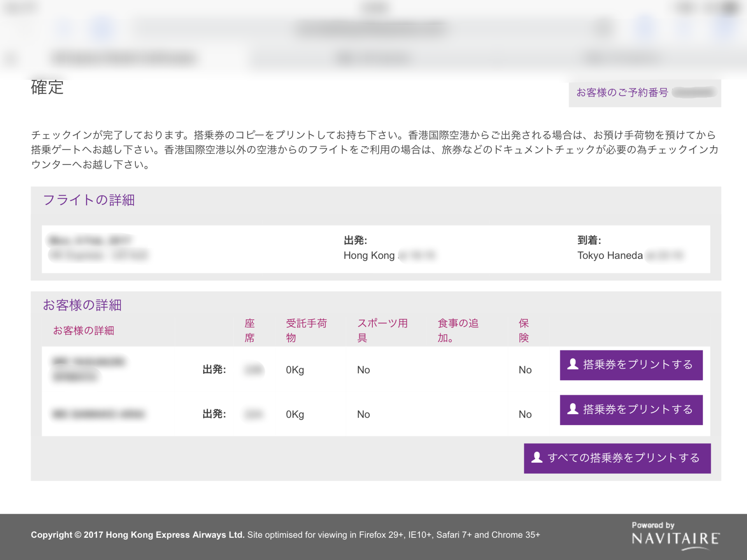Click the 食事の追加 column header
The width and height of the screenshot is (747, 560).
coord(458,331)
